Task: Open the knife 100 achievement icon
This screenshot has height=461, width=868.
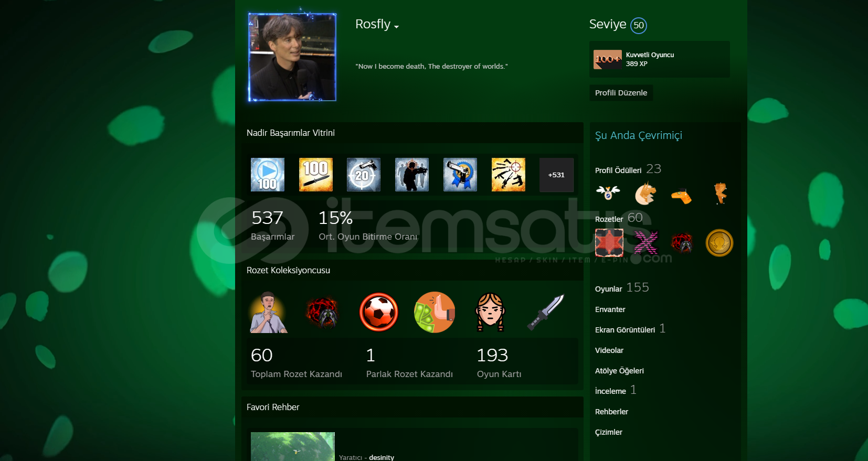Action: 316,175
